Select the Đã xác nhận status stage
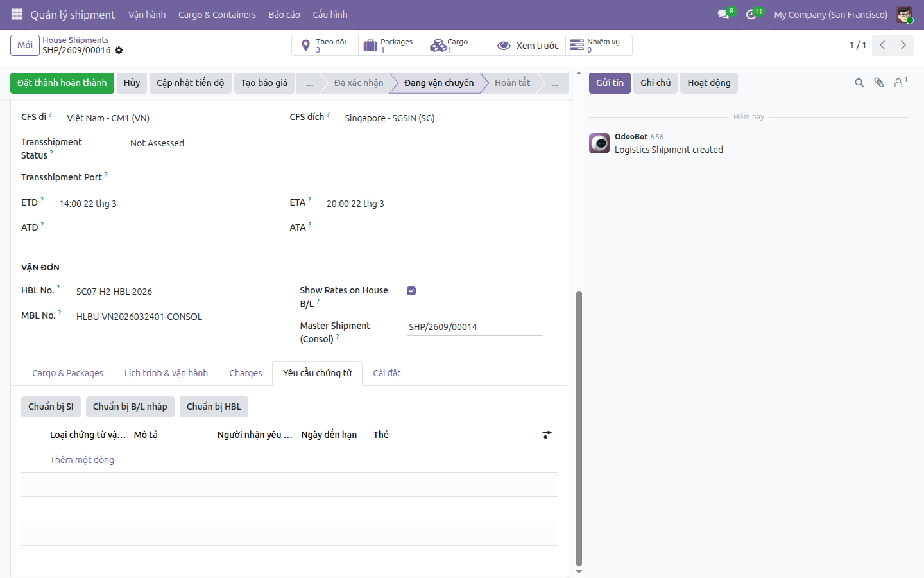 point(357,83)
